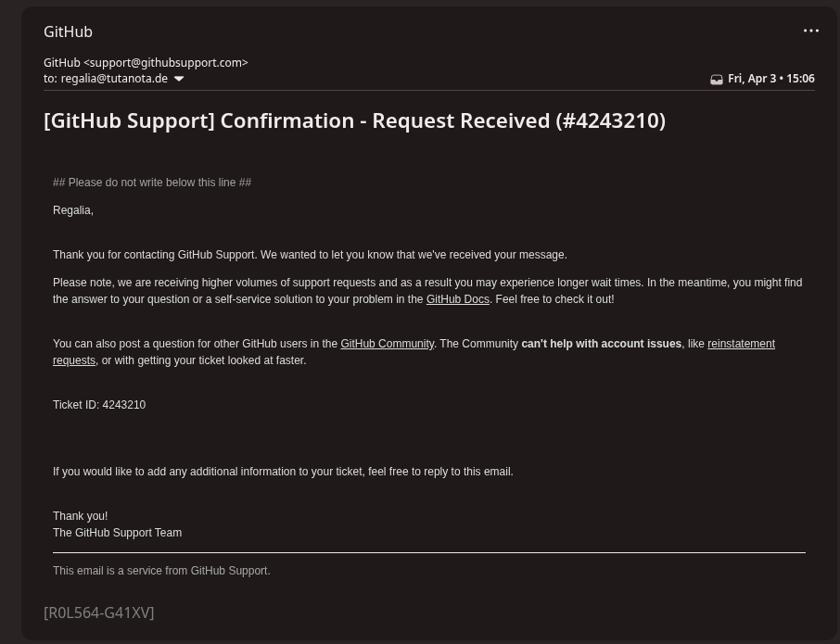The height and width of the screenshot is (644, 840).
Task: Click the email subject heading
Action: (354, 120)
